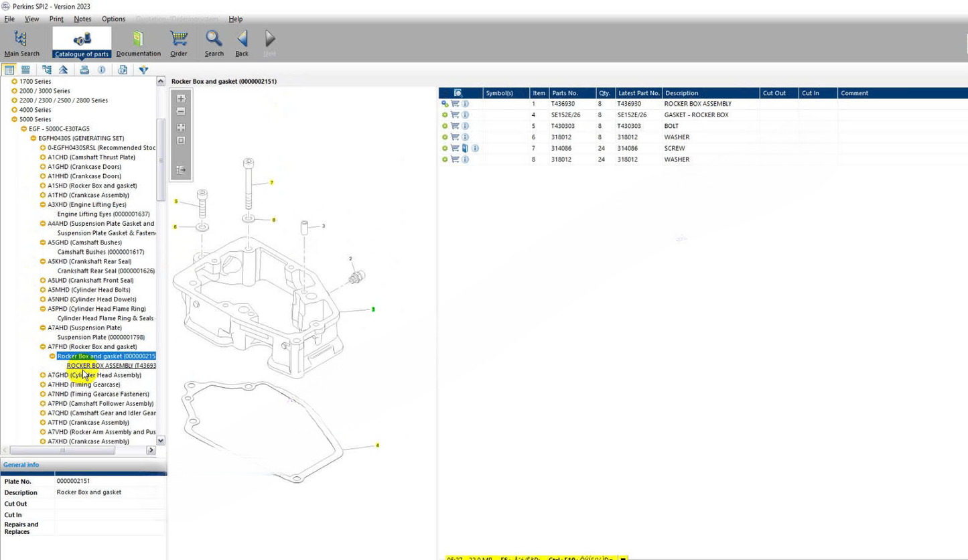Open the Documentation module from the top toolbar

click(138, 42)
